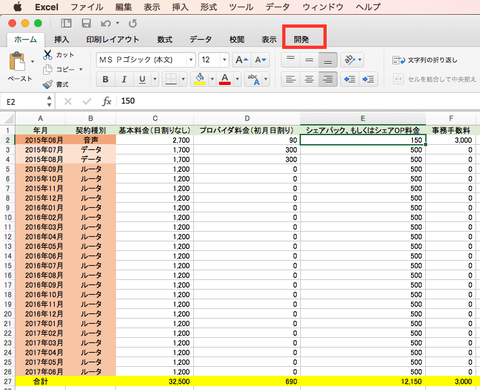Open the ヘルプ menu

click(x=368, y=7)
